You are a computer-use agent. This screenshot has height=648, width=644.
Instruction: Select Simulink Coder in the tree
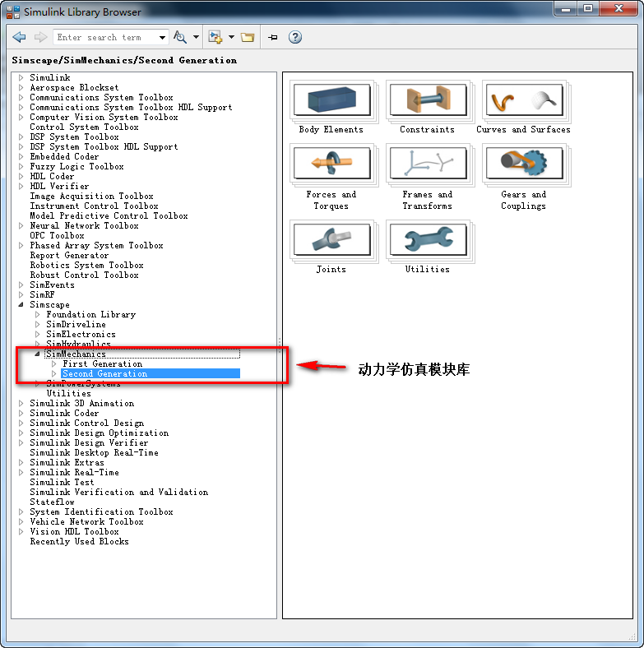point(64,414)
